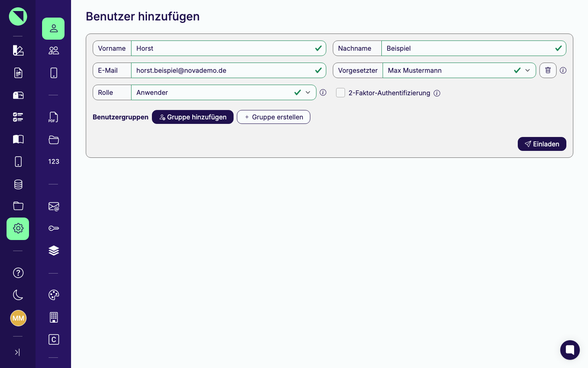Click into the Vorname field containing Horst
The width and height of the screenshot is (588, 368).
[x=229, y=48]
